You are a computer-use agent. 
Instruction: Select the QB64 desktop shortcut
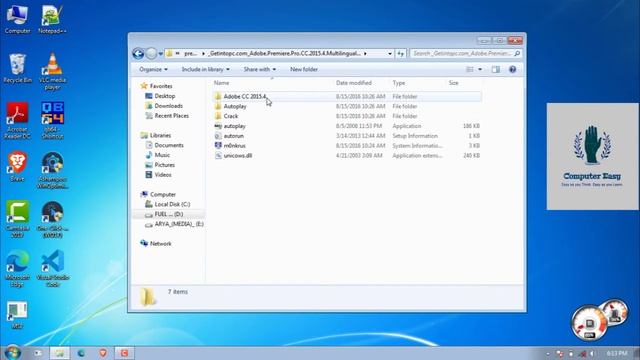point(52,121)
